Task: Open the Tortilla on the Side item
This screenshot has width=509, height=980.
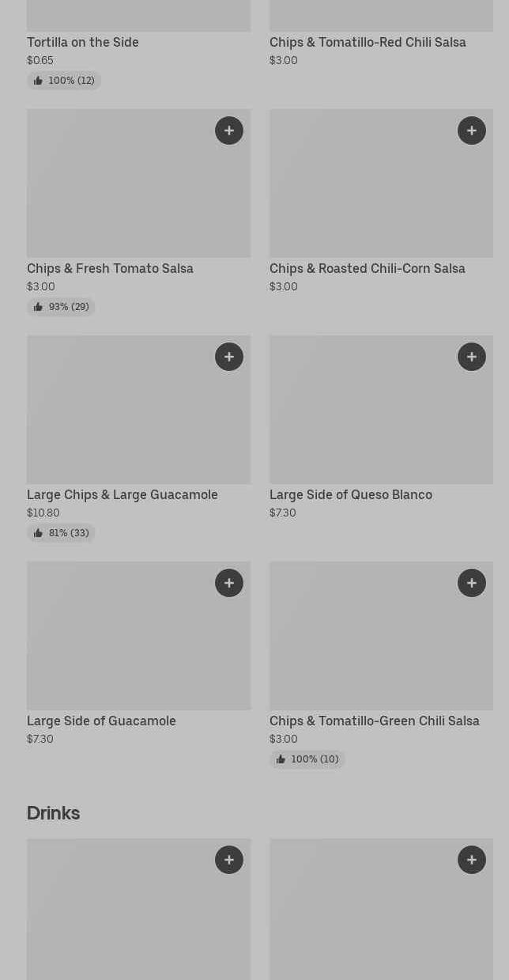Action: tap(83, 42)
